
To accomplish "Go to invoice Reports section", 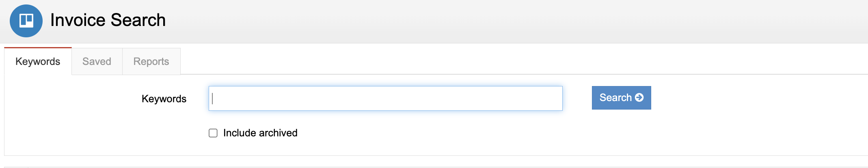I will 151,61.
